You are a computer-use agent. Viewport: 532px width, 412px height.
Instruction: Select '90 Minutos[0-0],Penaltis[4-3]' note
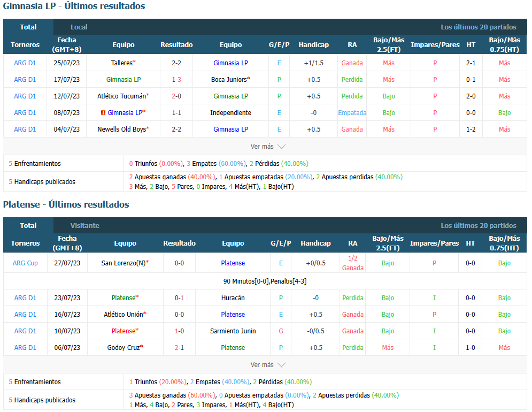[265, 281]
